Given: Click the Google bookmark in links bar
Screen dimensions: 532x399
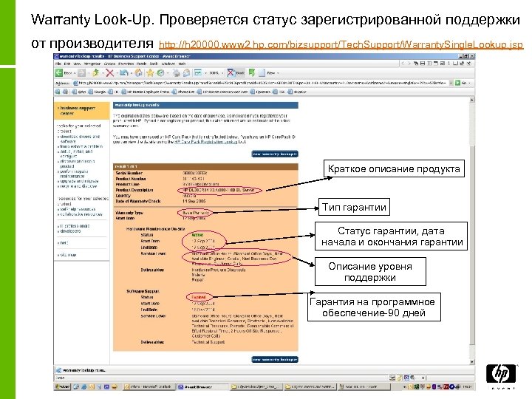Looking at the screenshot, I should click(96, 92).
